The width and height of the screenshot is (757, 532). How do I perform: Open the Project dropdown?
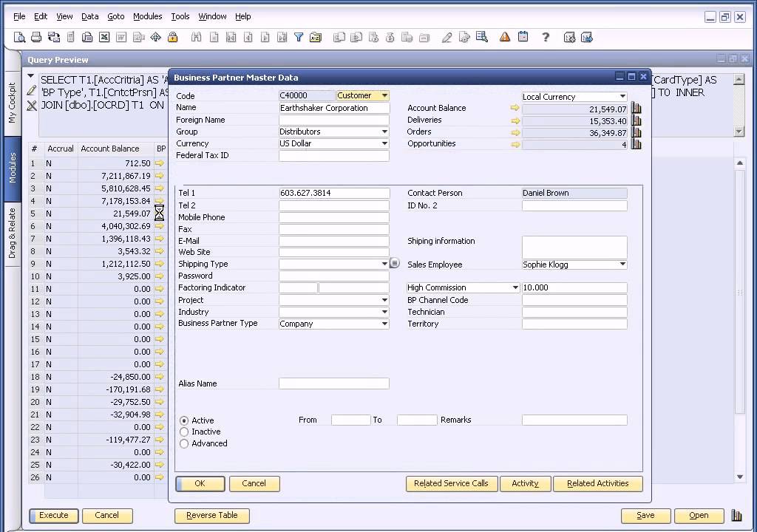coord(384,300)
